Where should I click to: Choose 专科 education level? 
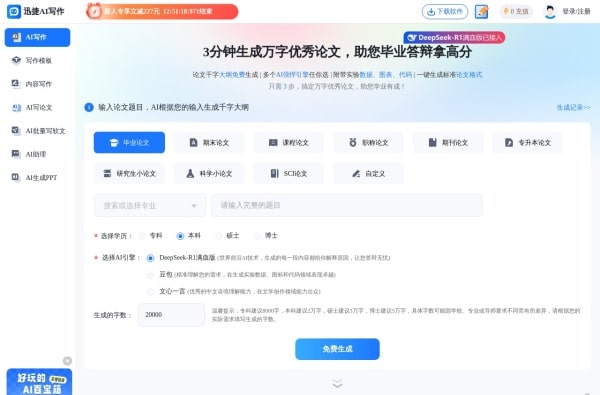[x=142, y=236]
